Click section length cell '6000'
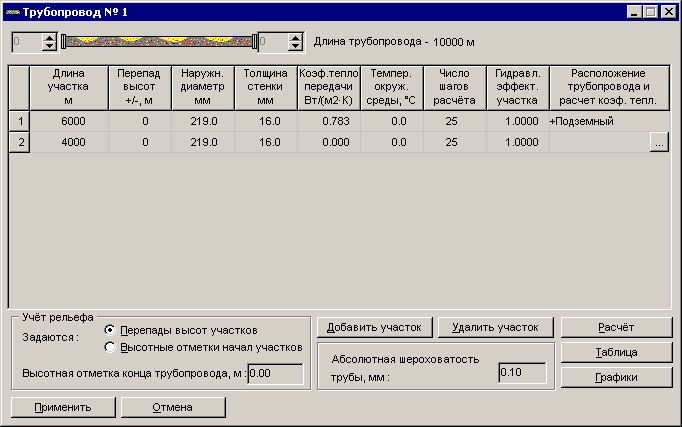Image resolution: width=682 pixels, height=427 pixels. click(69, 121)
